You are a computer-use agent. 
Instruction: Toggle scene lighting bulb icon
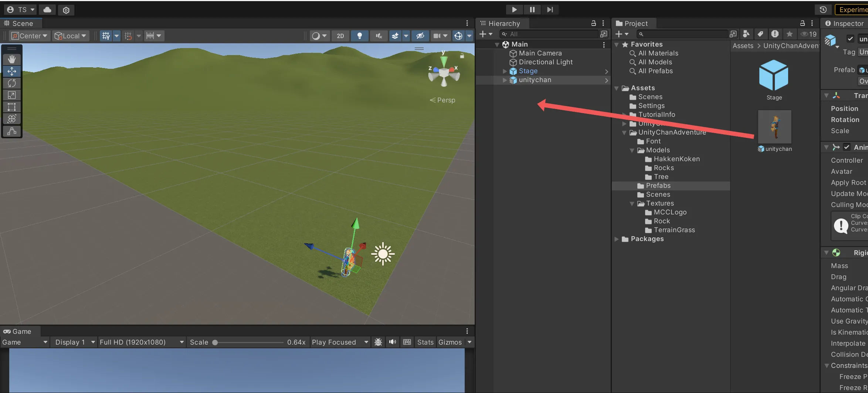tap(359, 36)
